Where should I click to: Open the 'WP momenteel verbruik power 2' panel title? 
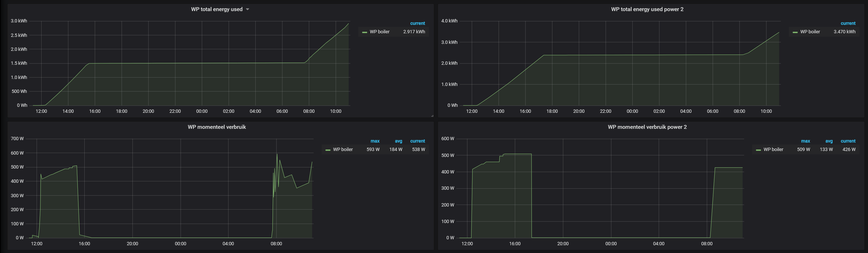647,127
